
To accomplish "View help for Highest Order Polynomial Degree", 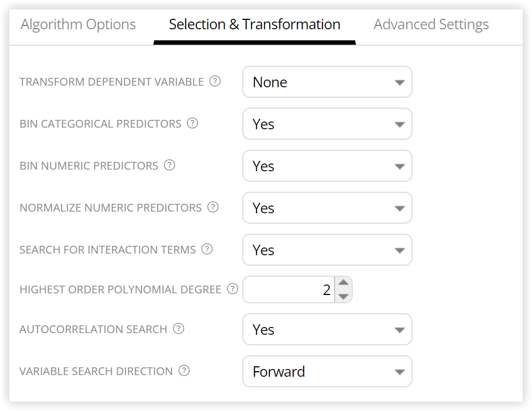I will click(x=232, y=289).
